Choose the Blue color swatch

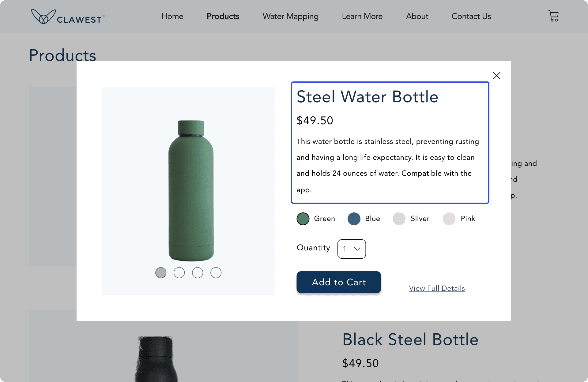(x=354, y=219)
